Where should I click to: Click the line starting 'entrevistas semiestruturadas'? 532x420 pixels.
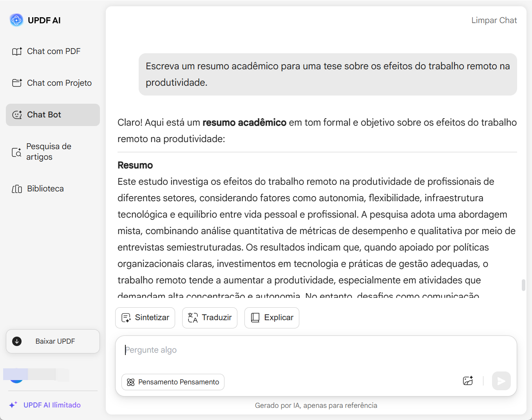[x=303, y=247]
